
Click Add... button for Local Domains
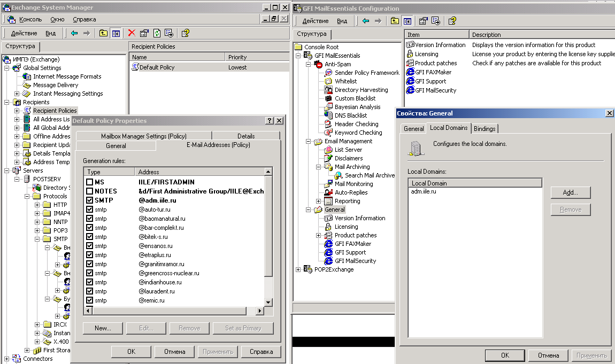(x=570, y=192)
